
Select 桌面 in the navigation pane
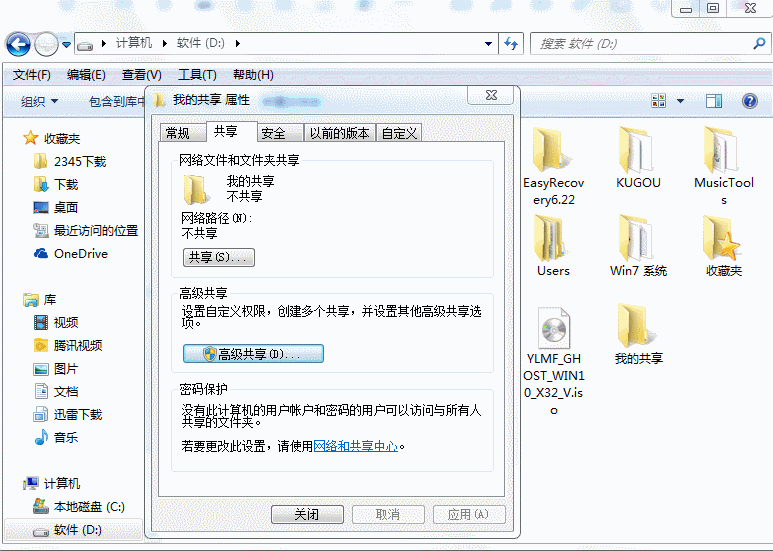point(56,207)
